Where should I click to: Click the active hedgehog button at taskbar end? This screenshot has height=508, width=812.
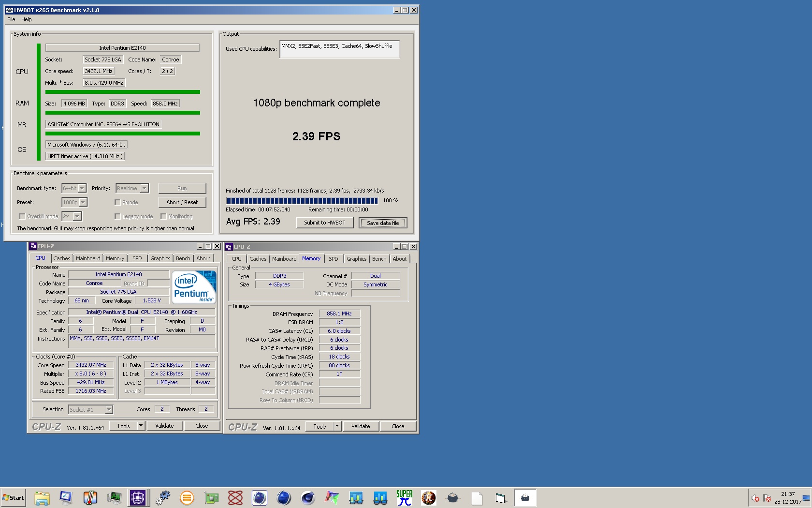pos(525,497)
